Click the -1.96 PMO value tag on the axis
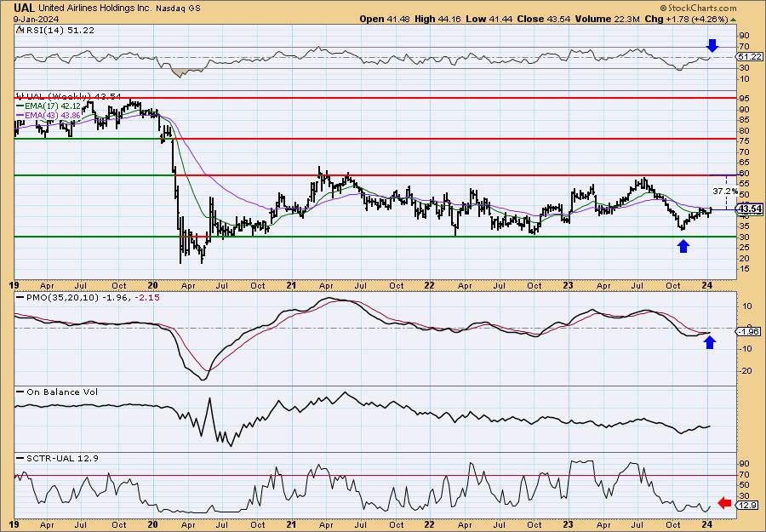The image size is (766, 532). point(749,332)
